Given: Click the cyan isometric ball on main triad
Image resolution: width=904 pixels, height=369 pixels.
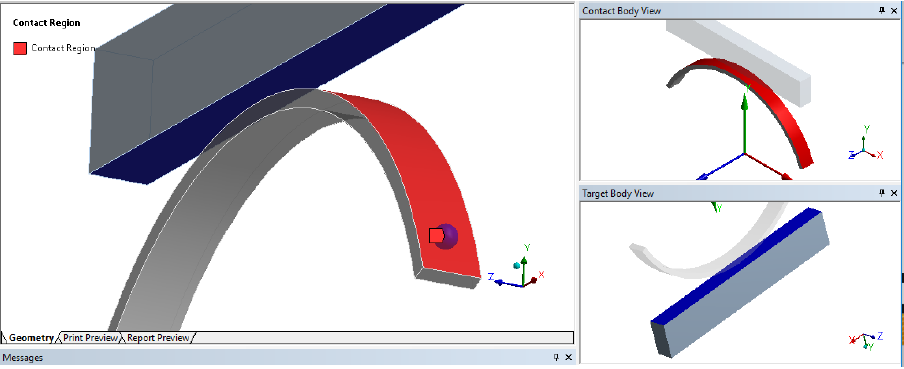Looking at the screenshot, I should (517, 266).
